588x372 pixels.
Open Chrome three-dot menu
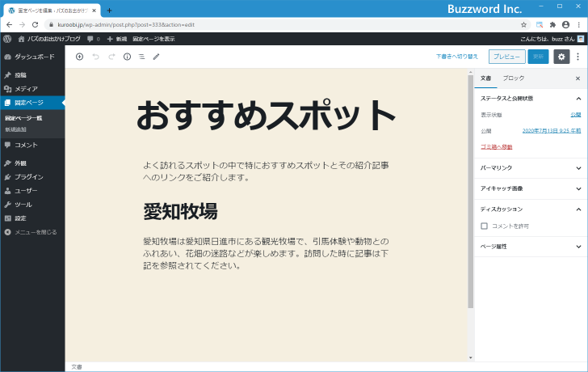pyautogui.click(x=579, y=25)
